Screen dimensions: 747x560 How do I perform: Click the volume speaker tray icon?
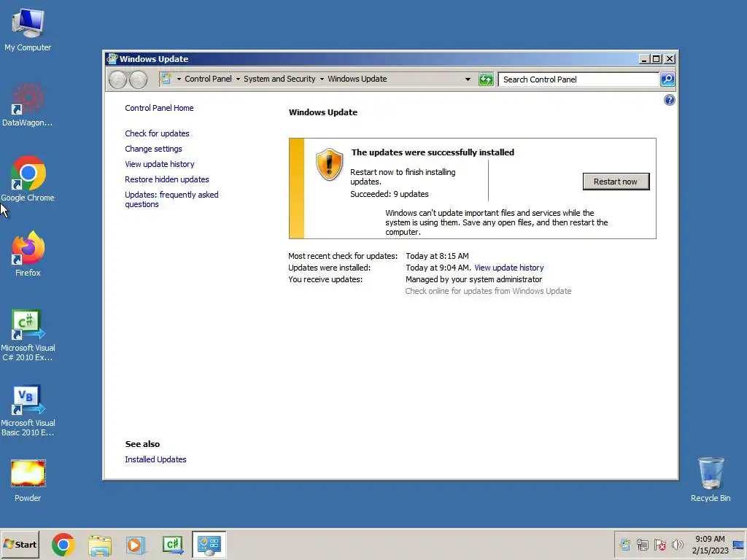[x=677, y=544]
